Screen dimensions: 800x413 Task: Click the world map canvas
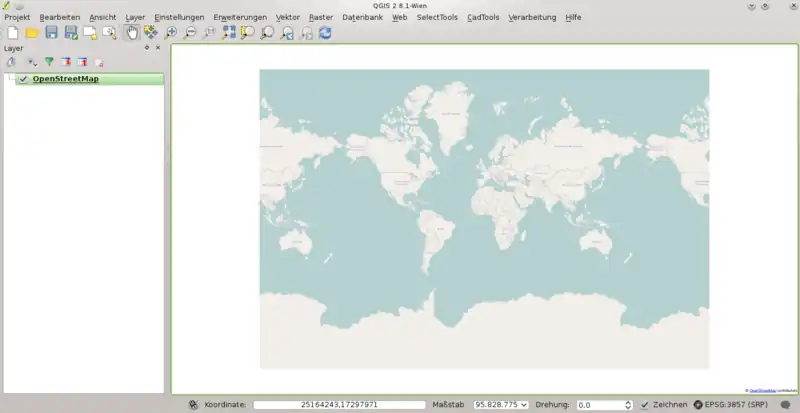pyautogui.click(x=484, y=219)
